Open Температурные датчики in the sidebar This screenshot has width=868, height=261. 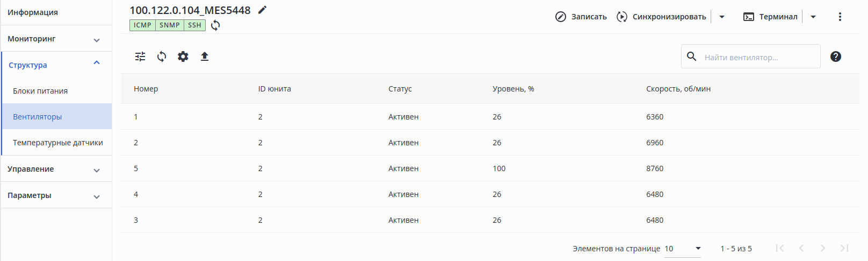tap(58, 143)
